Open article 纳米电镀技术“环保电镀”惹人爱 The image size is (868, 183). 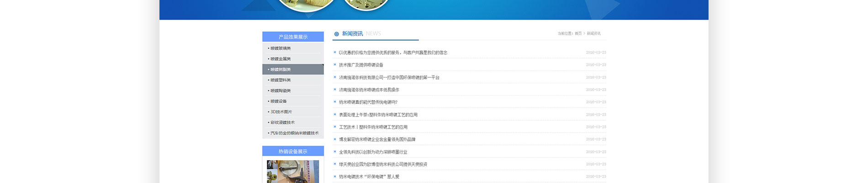[x=369, y=177]
